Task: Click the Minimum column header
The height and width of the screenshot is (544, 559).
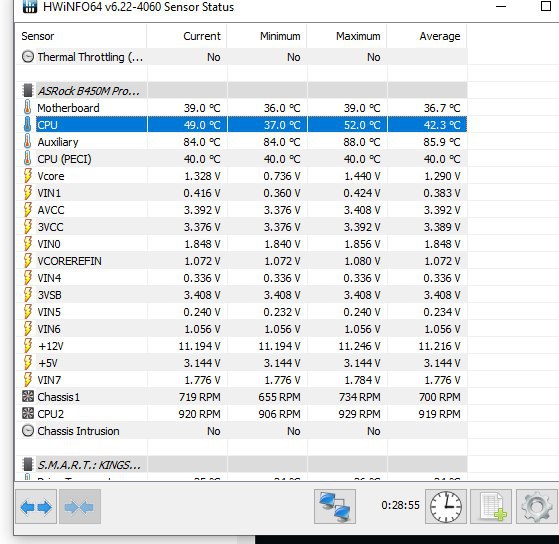Action: pos(267,36)
